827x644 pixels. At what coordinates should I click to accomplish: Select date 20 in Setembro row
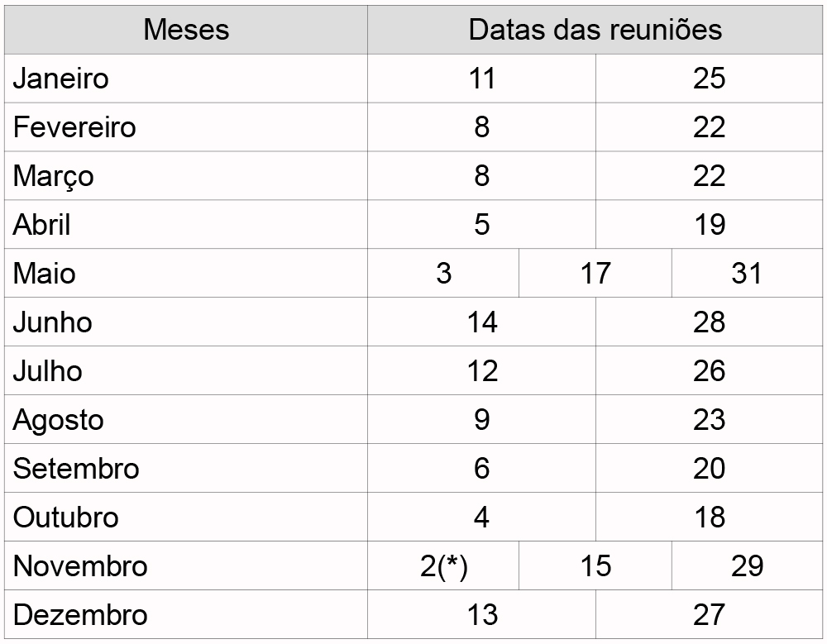point(709,469)
